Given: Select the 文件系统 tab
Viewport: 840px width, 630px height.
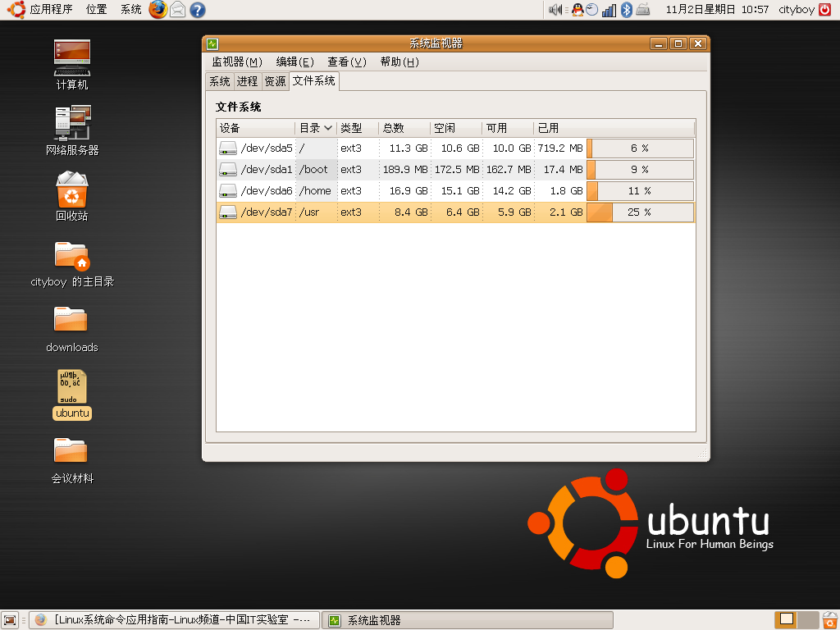Looking at the screenshot, I should point(314,81).
